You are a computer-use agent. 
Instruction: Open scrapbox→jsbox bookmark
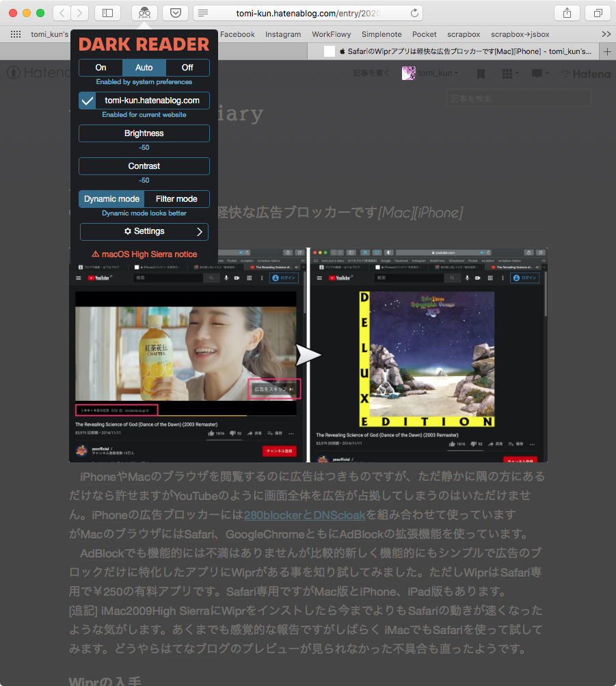pos(520,34)
